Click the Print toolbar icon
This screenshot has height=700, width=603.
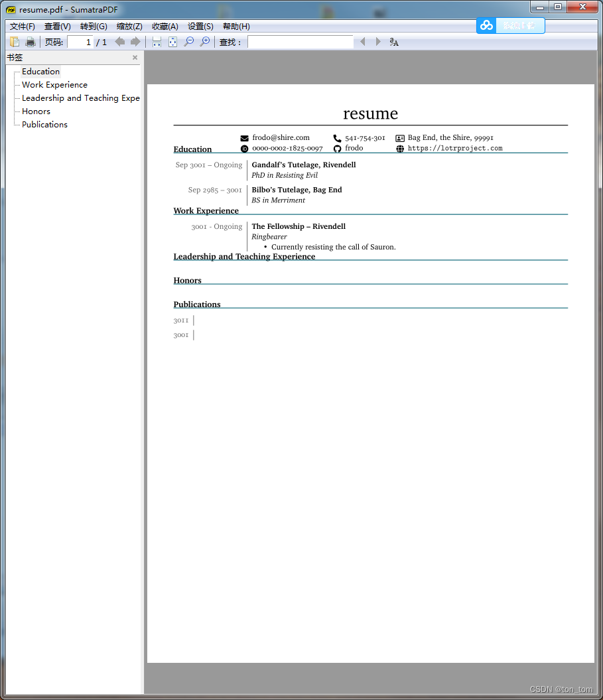click(31, 42)
